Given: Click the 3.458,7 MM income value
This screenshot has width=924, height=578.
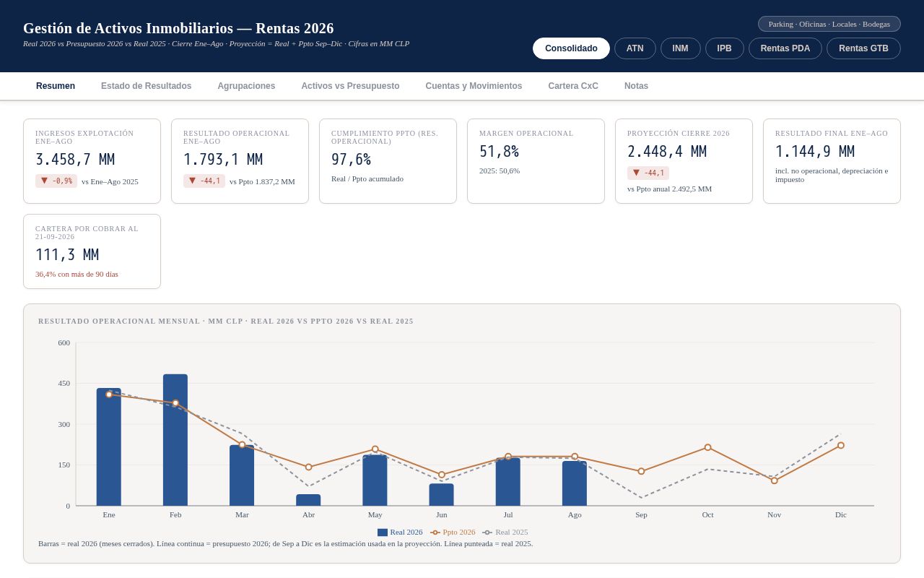Looking at the screenshot, I should click(75, 160).
